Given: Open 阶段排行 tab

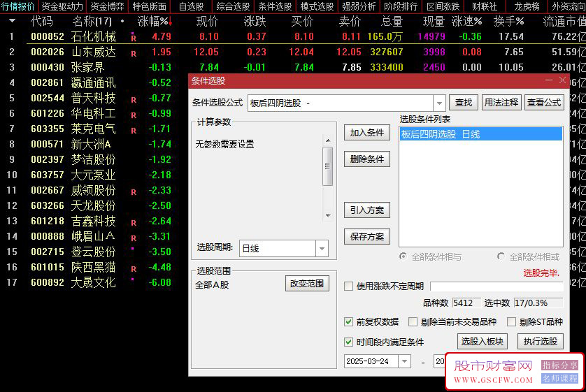Looking at the screenshot, I should pyautogui.click(x=401, y=6).
